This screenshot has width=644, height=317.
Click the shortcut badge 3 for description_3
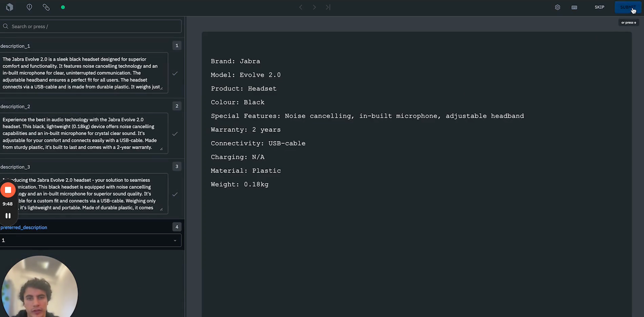177,167
